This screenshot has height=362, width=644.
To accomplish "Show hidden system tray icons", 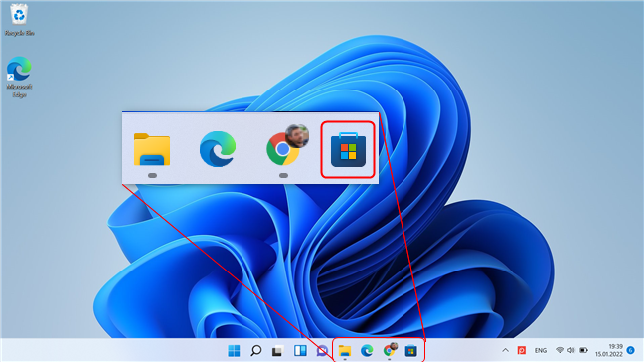I will pyautogui.click(x=505, y=350).
